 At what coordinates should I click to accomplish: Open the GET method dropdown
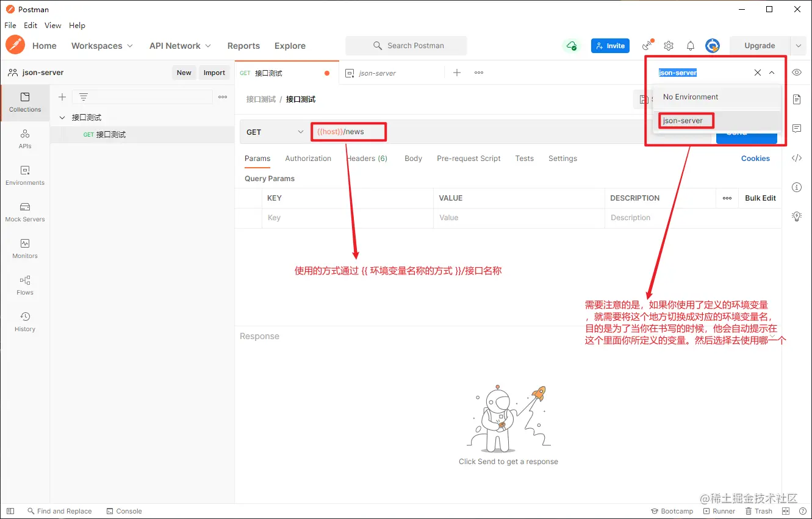(x=275, y=132)
